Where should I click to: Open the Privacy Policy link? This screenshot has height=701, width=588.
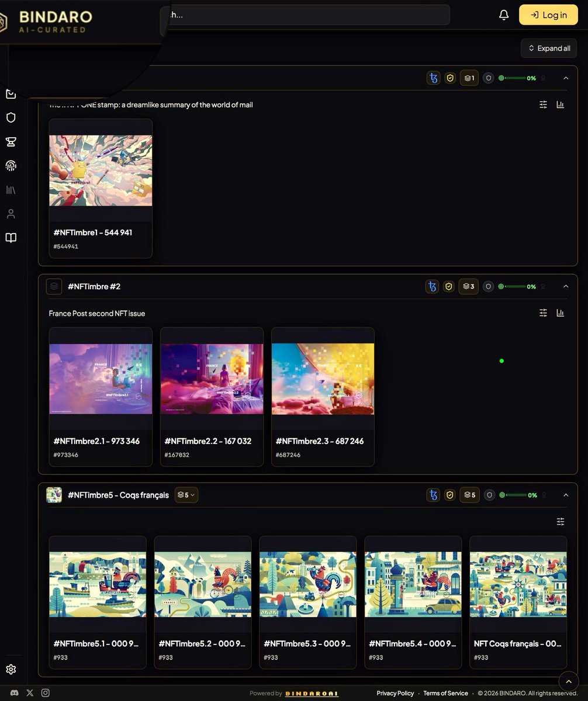[395, 693]
